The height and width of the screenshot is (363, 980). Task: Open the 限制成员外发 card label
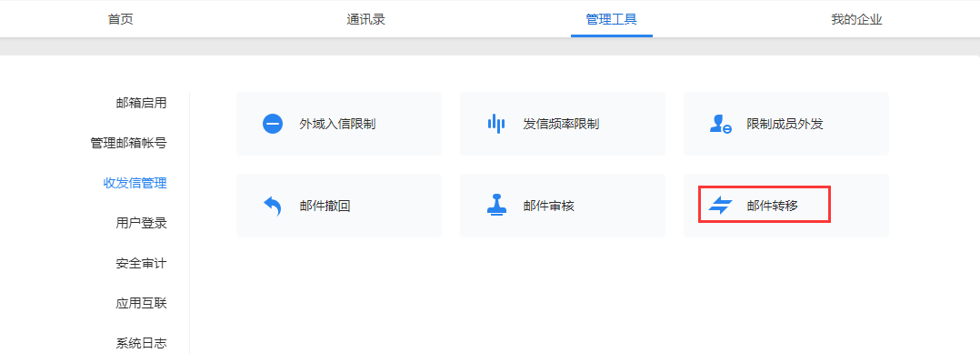(x=785, y=124)
